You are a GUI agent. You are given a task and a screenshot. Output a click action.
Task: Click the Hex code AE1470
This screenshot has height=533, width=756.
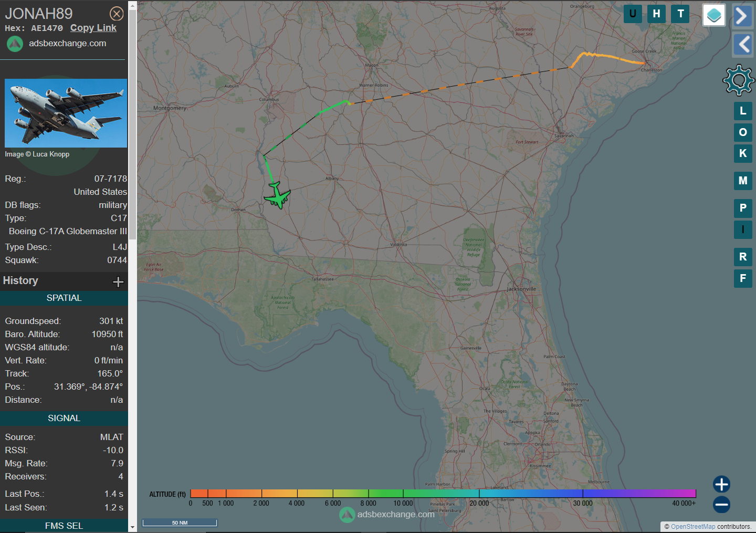point(47,28)
